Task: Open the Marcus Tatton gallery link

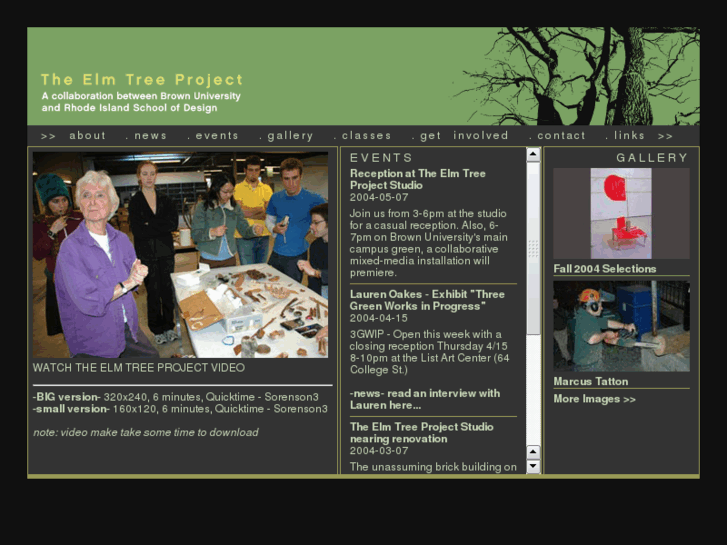Action: coord(591,382)
